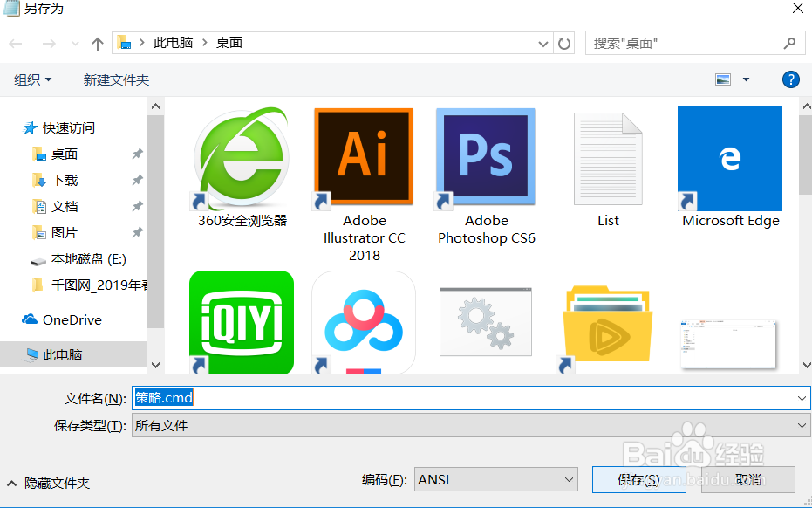Refresh the current folder view
Viewport: 812px width, 508px height.
click(x=564, y=44)
